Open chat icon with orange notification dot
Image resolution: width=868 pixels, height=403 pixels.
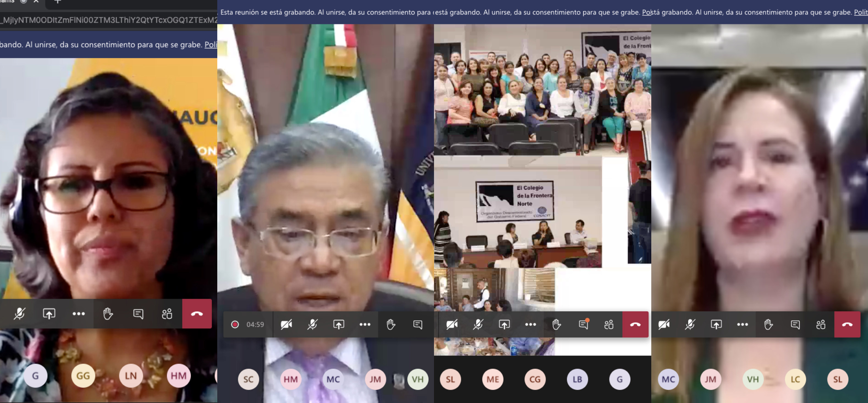[583, 325]
